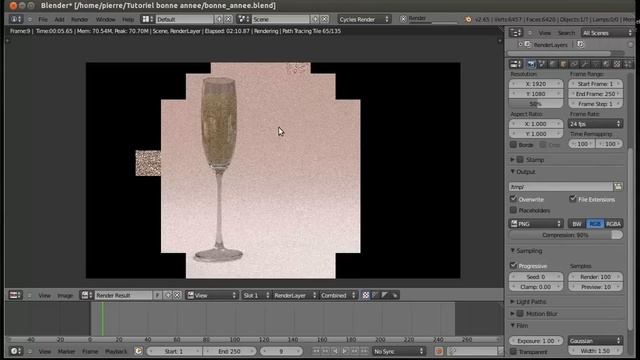Open the No Sync playback dropdown
The image size is (640, 360).
[x=398, y=351]
